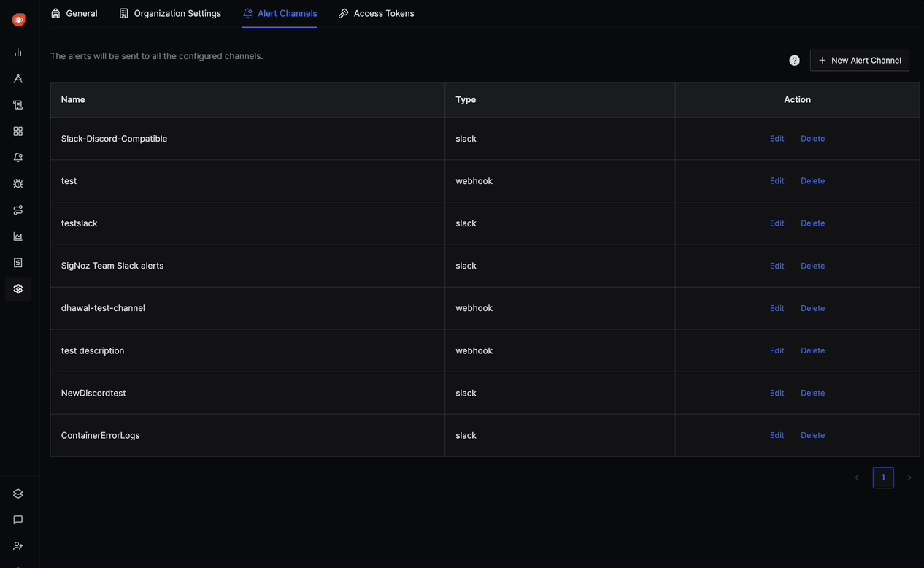Click the ContainerErrorLogs name cell
Image resolution: width=924 pixels, height=568 pixels.
click(247, 435)
